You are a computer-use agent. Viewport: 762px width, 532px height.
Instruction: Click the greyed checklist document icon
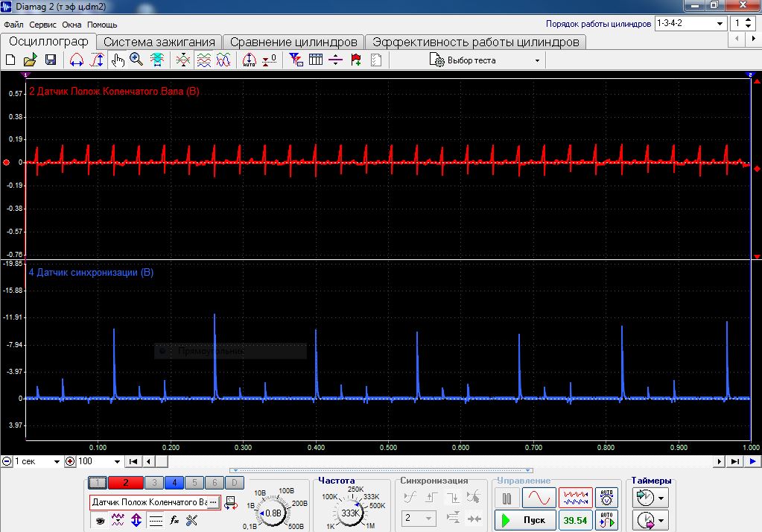point(376,60)
